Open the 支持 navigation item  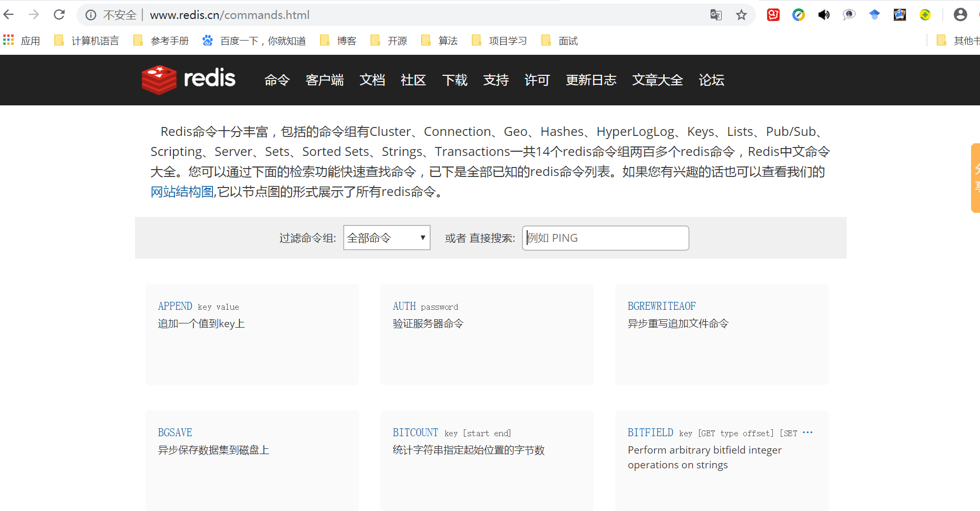pos(496,80)
